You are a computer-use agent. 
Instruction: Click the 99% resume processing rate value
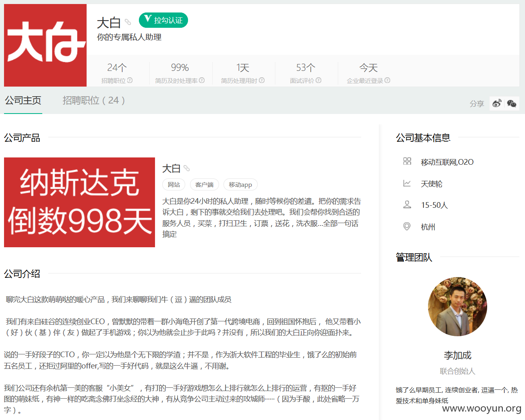coord(180,67)
